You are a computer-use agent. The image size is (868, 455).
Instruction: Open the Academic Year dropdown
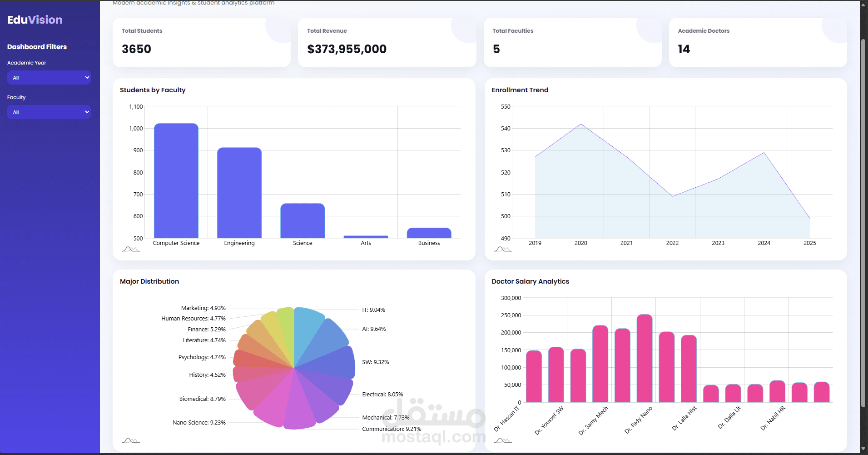click(x=49, y=77)
